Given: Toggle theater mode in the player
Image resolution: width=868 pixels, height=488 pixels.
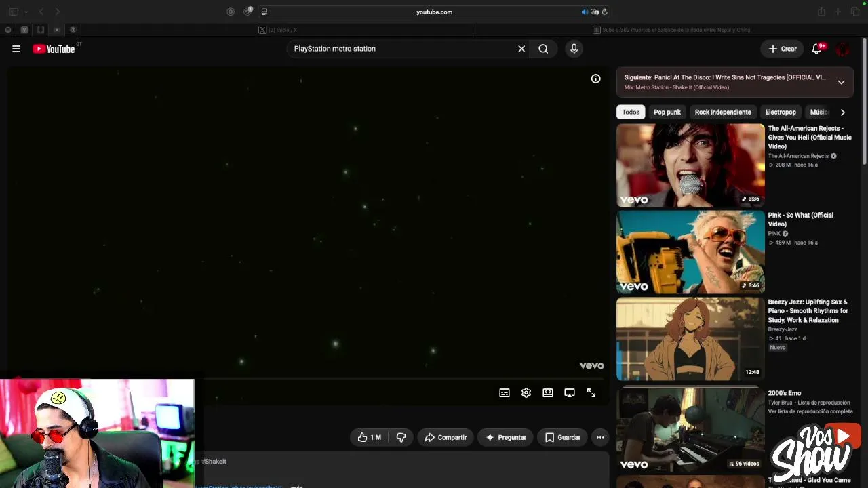Looking at the screenshot, I should click(x=548, y=393).
